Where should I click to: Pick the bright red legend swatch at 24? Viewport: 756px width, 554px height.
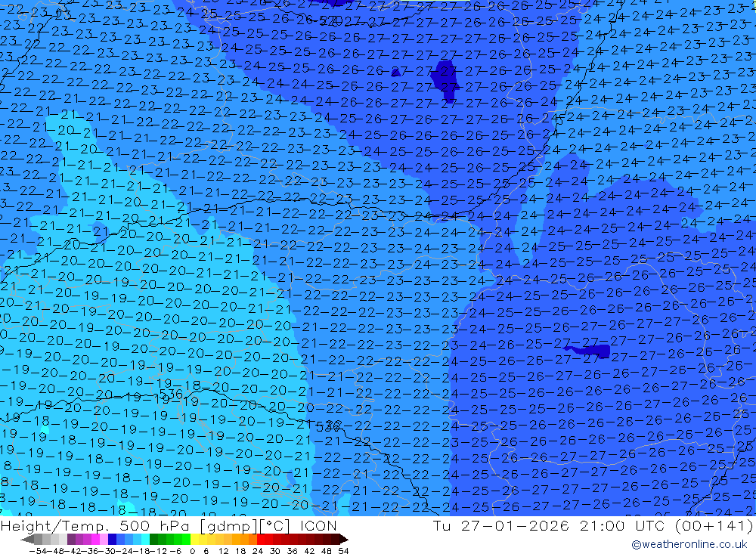click(x=261, y=540)
